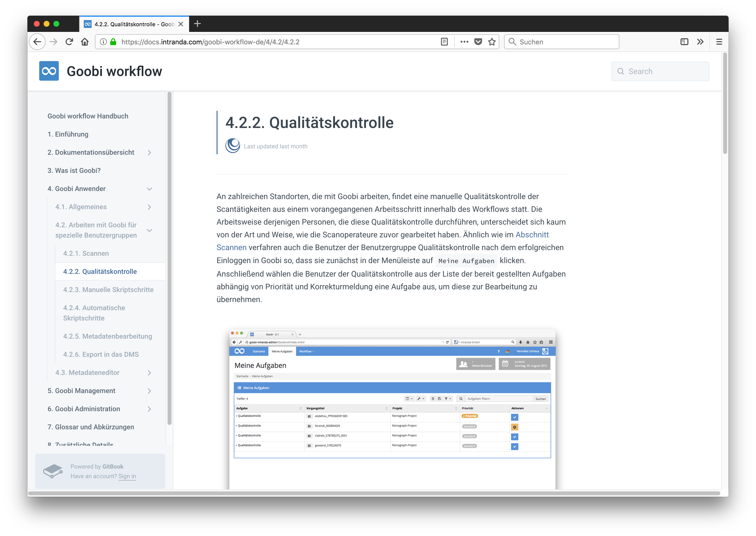Follow the Abschnitt Scannen link
The image size is (756, 536).
[532, 235]
